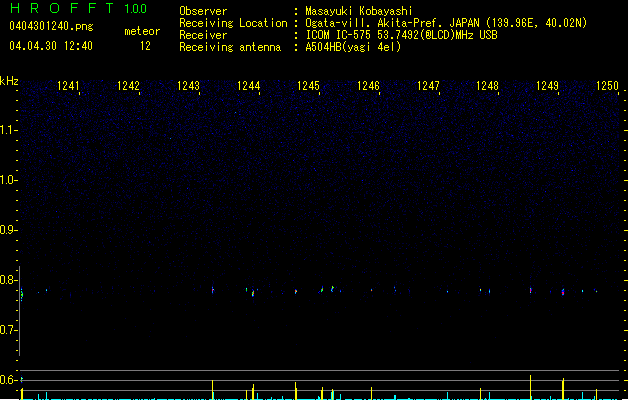Image resolution: width=629 pixels, height=400 pixels.
Task: Click observer name Masayuki Kobayashi
Action: pos(359,11)
